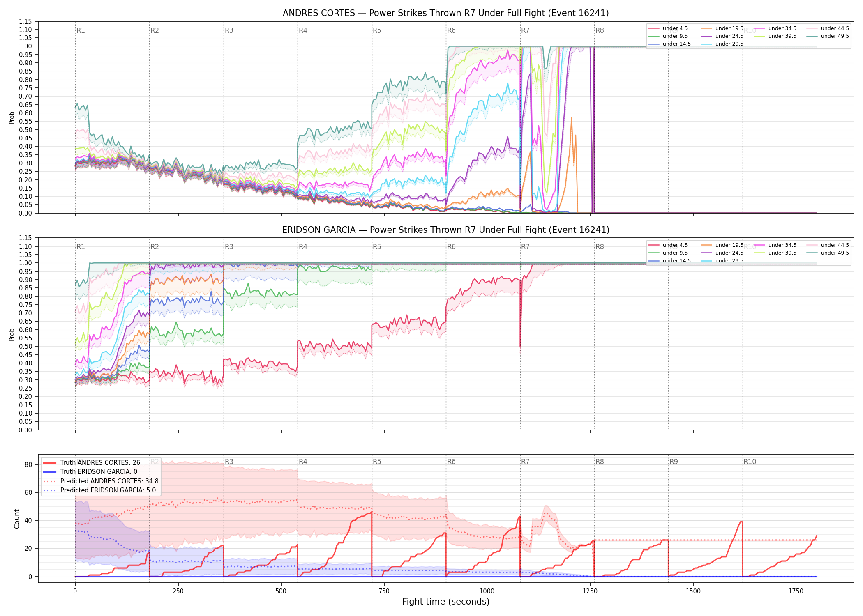Click the 'Predicted ANDRES CORTES: 34.8' legend entry

[x=101, y=481]
